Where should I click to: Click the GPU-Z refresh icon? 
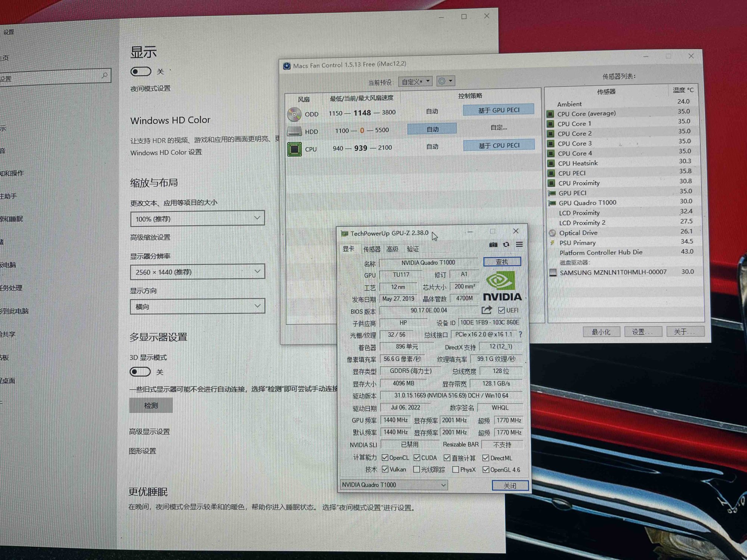pyautogui.click(x=506, y=245)
